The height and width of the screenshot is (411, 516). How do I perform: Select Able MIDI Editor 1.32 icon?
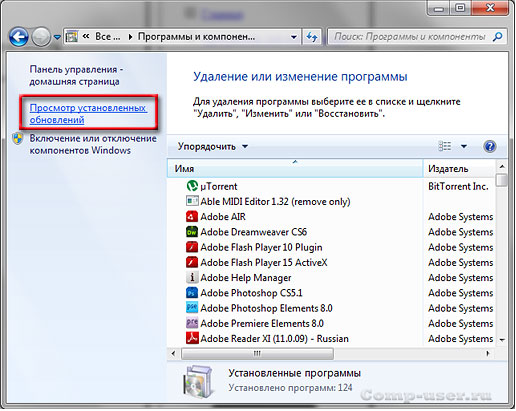click(x=192, y=201)
